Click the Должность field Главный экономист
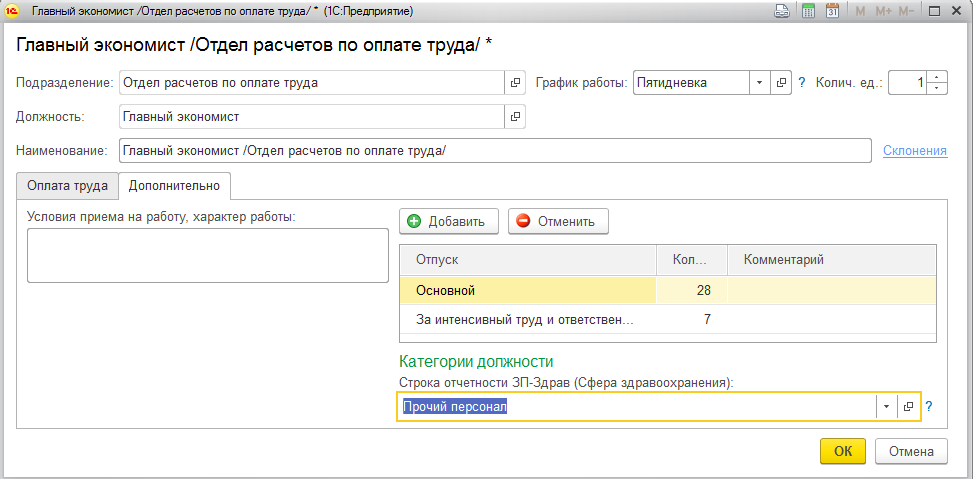The width and height of the screenshot is (973, 479). [x=312, y=116]
